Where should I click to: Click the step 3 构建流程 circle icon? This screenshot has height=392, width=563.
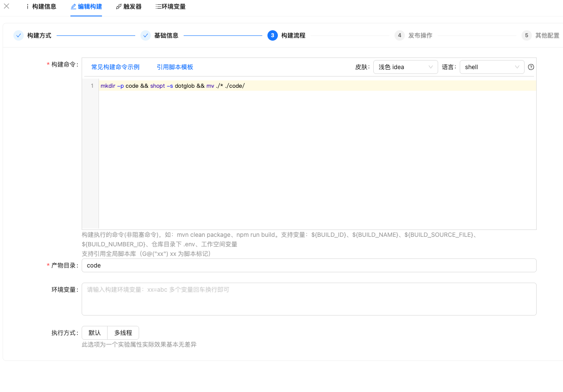(x=273, y=35)
